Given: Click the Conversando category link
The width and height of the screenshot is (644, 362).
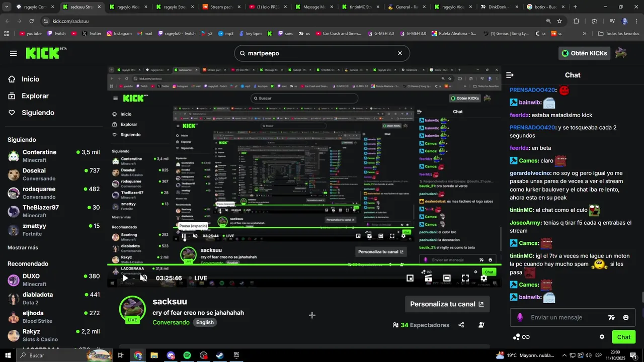Looking at the screenshot, I should [171, 322].
